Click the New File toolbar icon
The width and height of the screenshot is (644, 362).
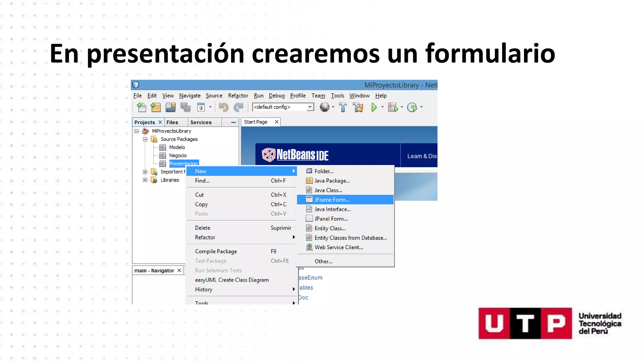[142, 107]
